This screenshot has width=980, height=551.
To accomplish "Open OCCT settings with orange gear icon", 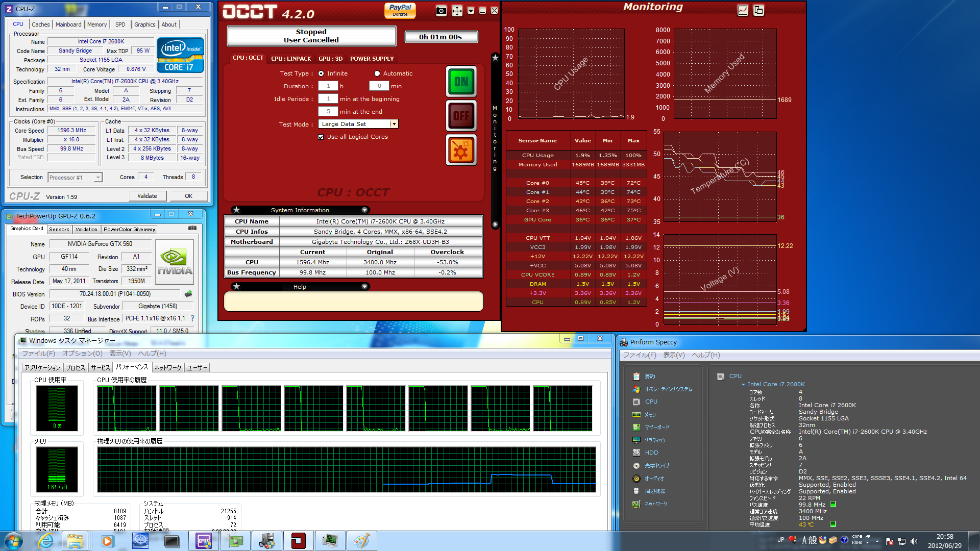I will [461, 150].
